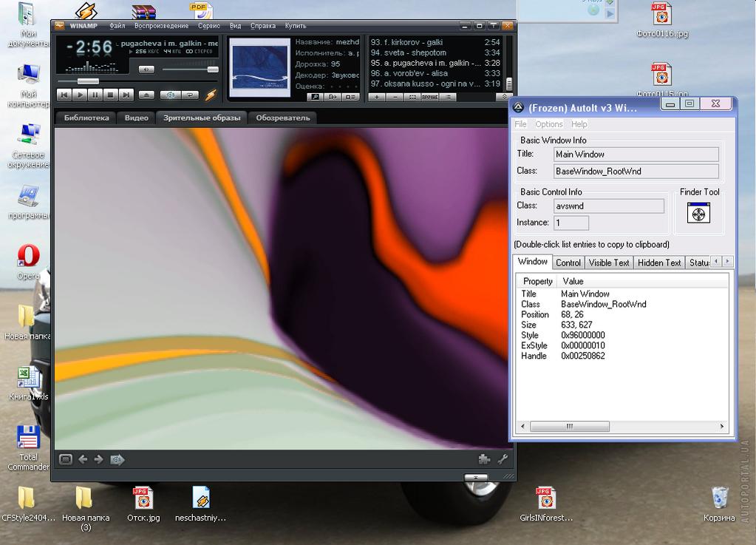The width and height of the screenshot is (756, 545).
Task: Click the plugin puzzle-piece icon
Action: [484, 459]
